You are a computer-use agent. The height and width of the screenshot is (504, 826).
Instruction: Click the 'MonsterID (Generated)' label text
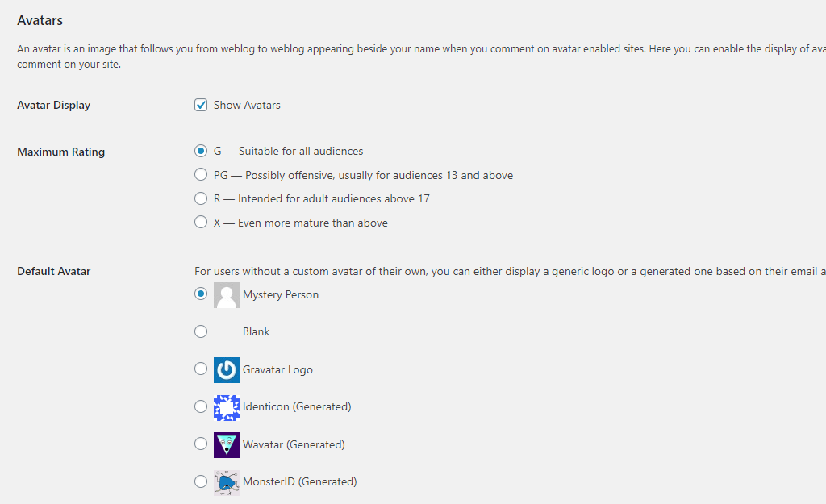pos(300,481)
